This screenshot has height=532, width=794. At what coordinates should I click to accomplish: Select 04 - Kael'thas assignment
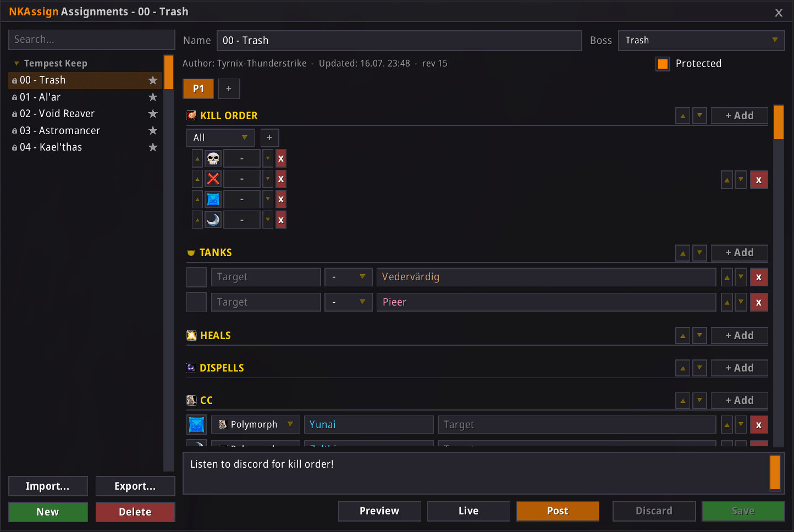(x=85, y=147)
